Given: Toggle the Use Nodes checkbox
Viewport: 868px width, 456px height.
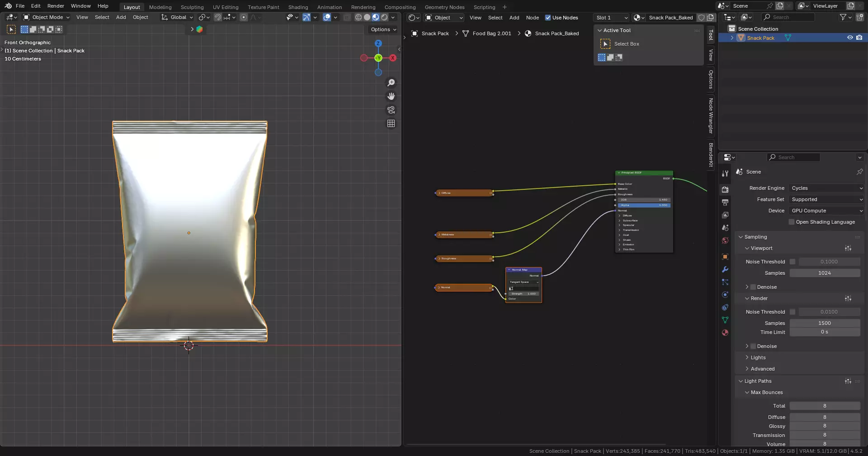Looking at the screenshot, I should pyautogui.click(x=548, y=18).
